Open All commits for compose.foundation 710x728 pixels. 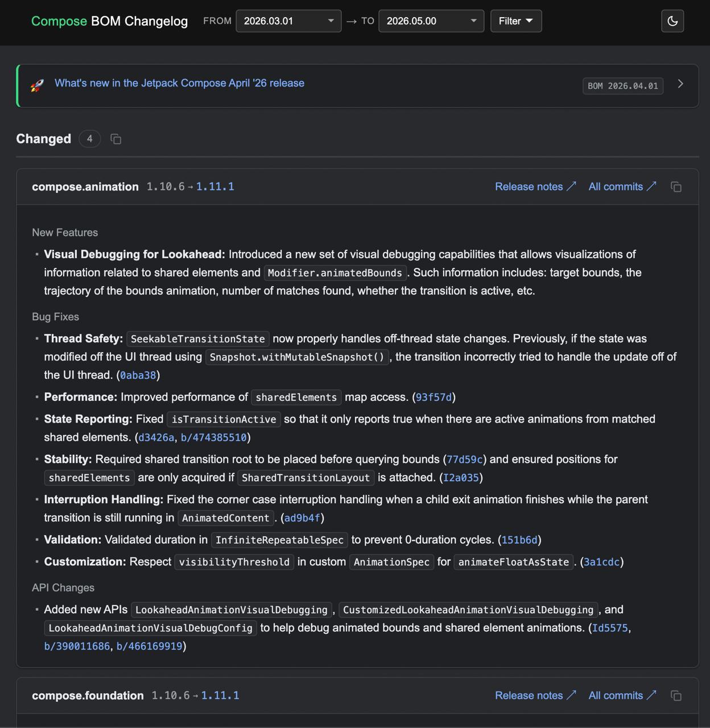622,696
